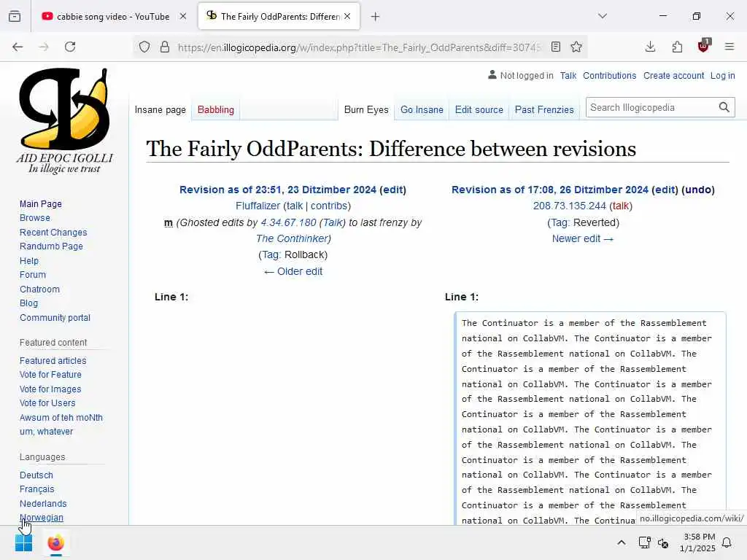This screenshot has height=560, width=747.
Task: Switch to Nederlands language link
Action: (43, 504)
